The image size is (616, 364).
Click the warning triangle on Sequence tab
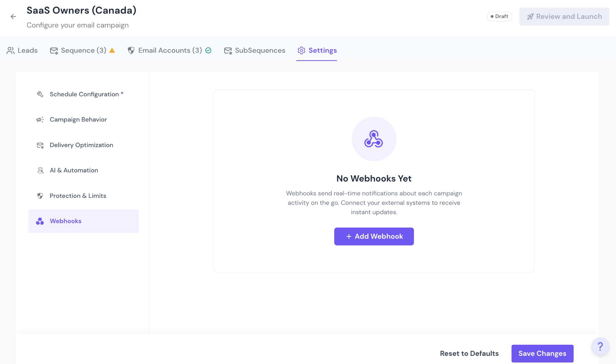(x=112, y=51)
